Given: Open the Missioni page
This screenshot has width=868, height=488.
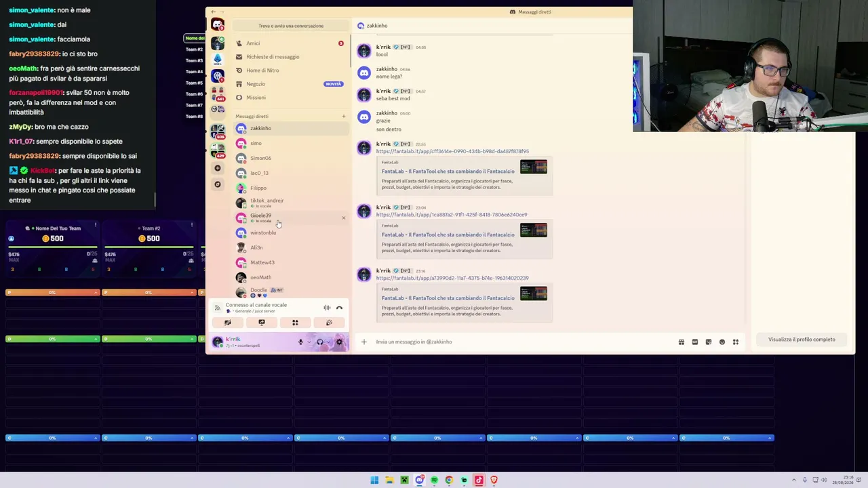Looking at the screenshot, I should tap(290, 98).
